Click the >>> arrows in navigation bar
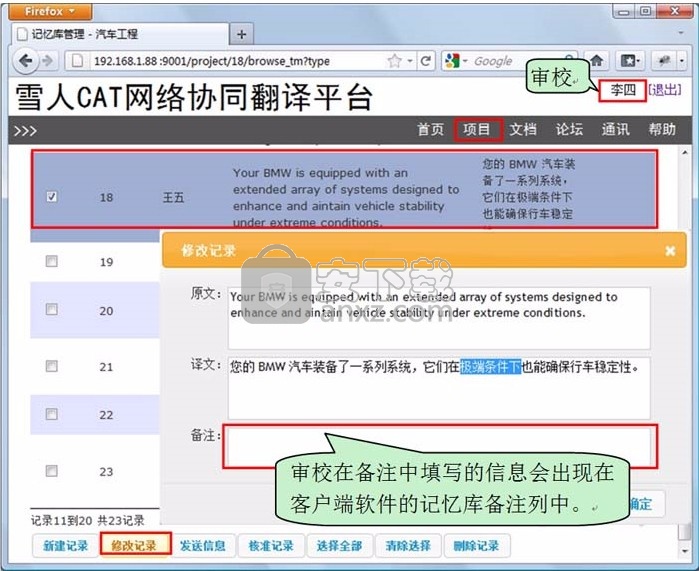The height and width of the screenshot is (571, 699). [x=25, y=131]
